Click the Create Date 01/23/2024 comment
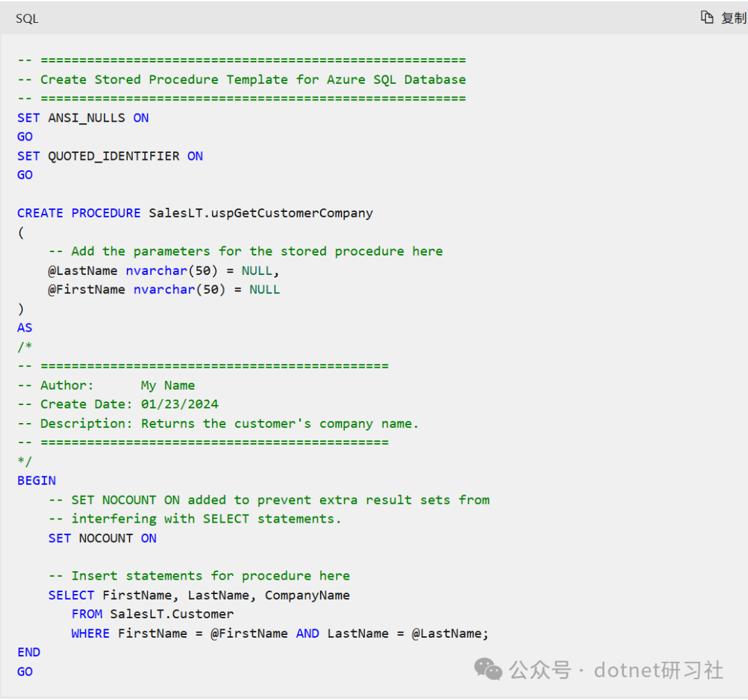The width and height of the screenshot is (748, 700). [x=129, y=404]
